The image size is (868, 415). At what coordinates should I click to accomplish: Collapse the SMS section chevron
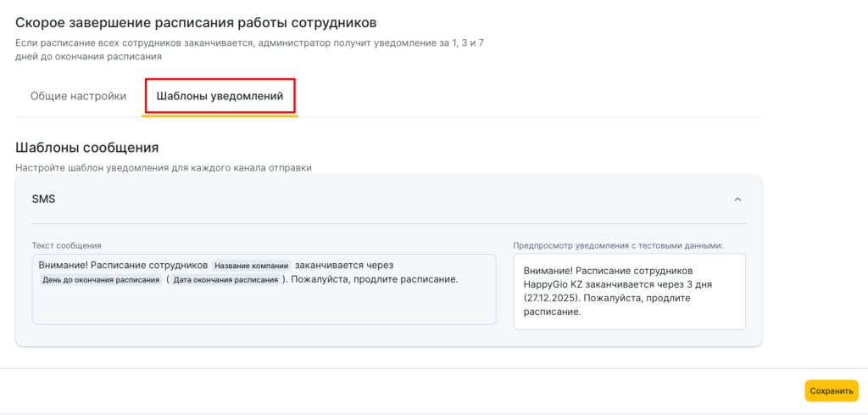coord(737,199)
